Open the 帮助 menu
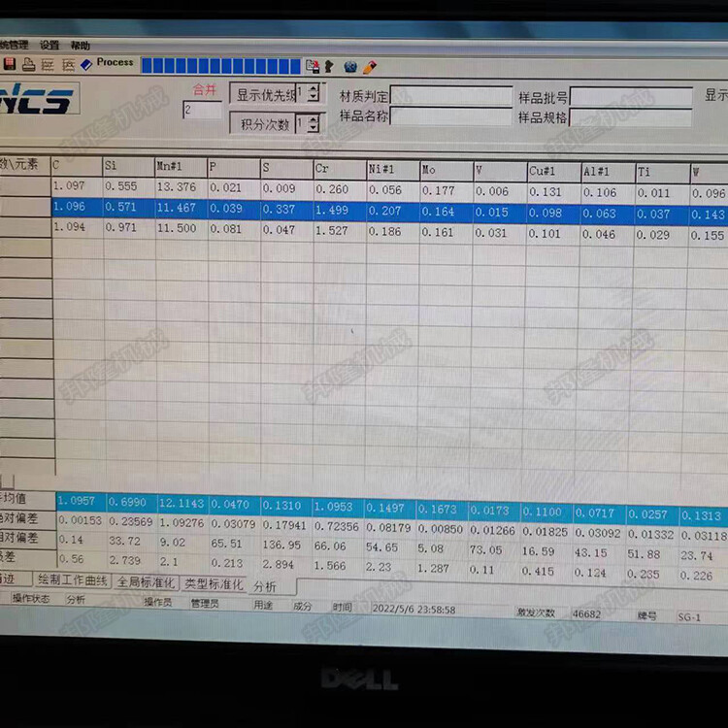This screenshot has height=728, width=728. tap(81, 46)
